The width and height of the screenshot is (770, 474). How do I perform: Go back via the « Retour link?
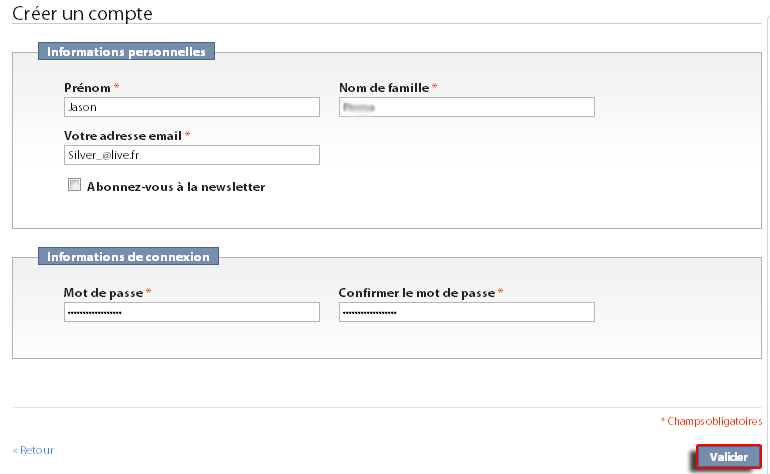tap(33, 450)
